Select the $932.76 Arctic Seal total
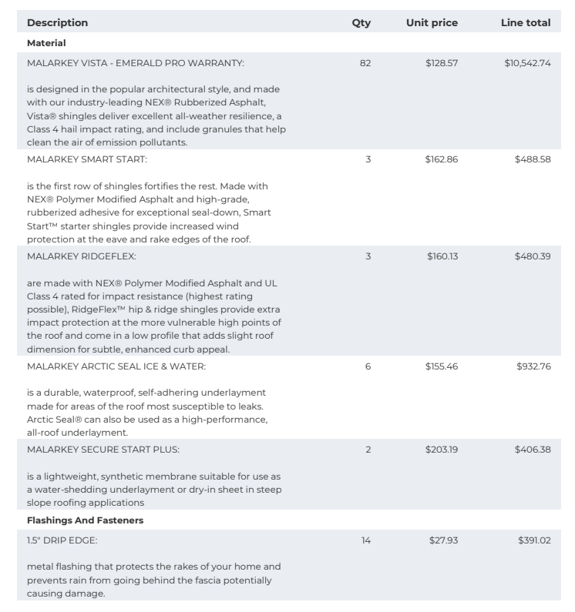This screenshot has width=575, height=612. pyautogui.click(x=533, y=366)
